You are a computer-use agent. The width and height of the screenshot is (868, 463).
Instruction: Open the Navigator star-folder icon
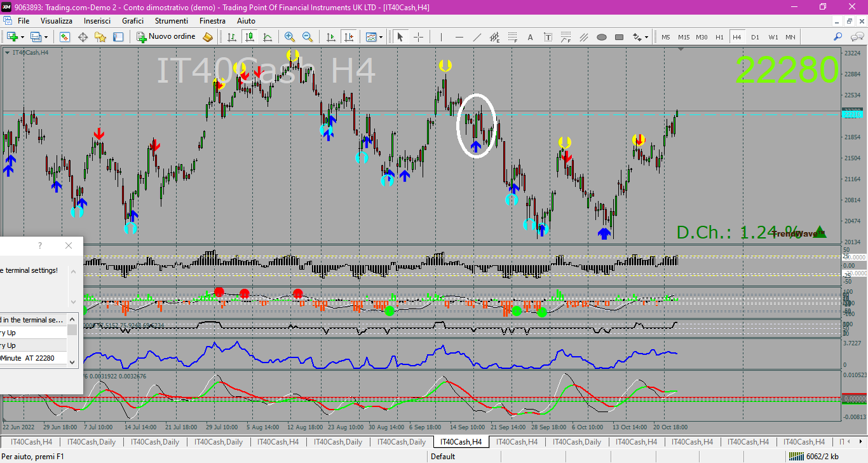100,37
